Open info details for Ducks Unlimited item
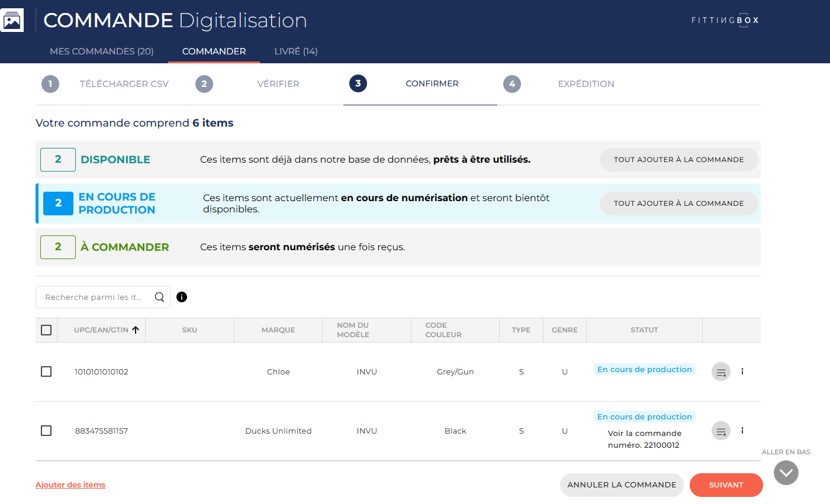830x504 pixels. coord(742,431)
